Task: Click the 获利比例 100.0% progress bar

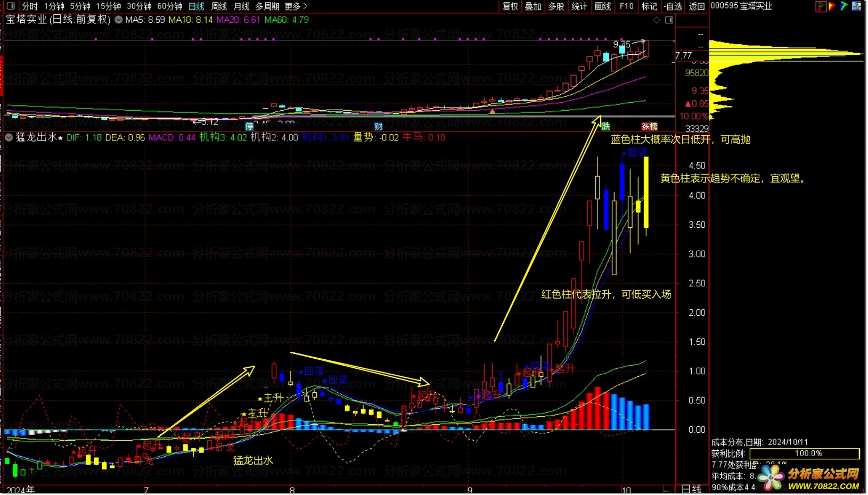Action: [x=805, y=453]
